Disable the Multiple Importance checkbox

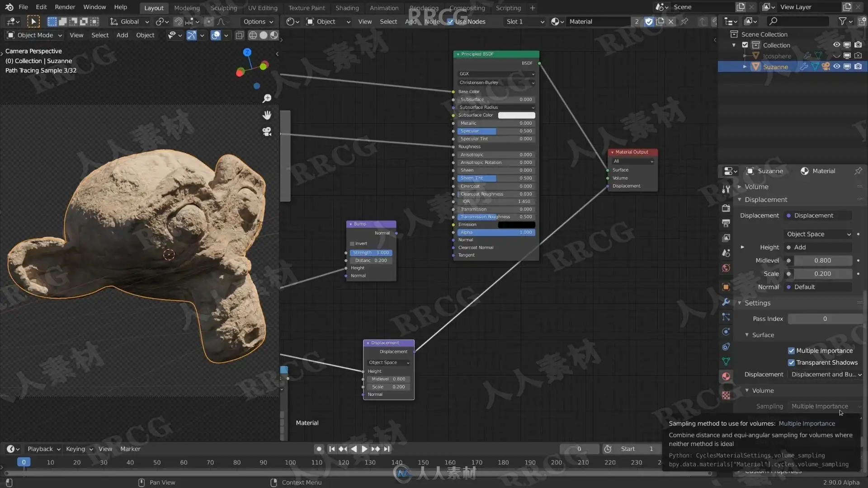pyautogui.click(x=791, y=351)
